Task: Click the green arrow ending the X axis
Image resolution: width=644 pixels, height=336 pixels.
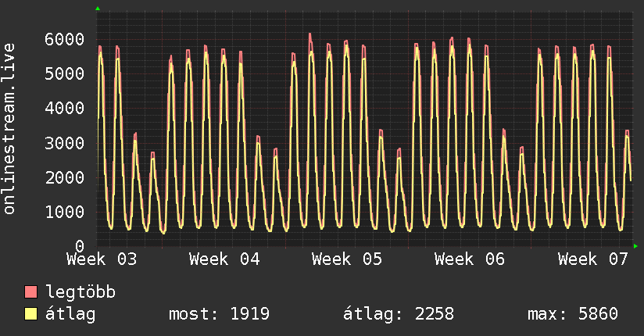Action: 635,246
